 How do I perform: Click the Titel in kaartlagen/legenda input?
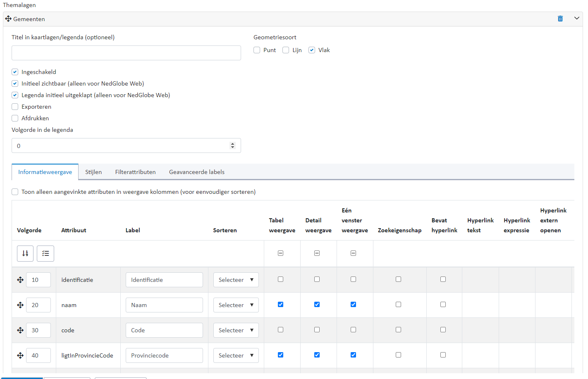pyautogui.click(x=126, y=53)
